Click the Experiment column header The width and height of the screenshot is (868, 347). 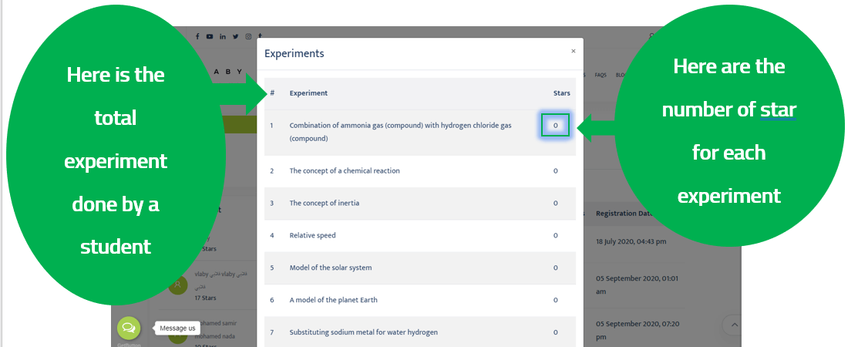[x=308, y=93]
